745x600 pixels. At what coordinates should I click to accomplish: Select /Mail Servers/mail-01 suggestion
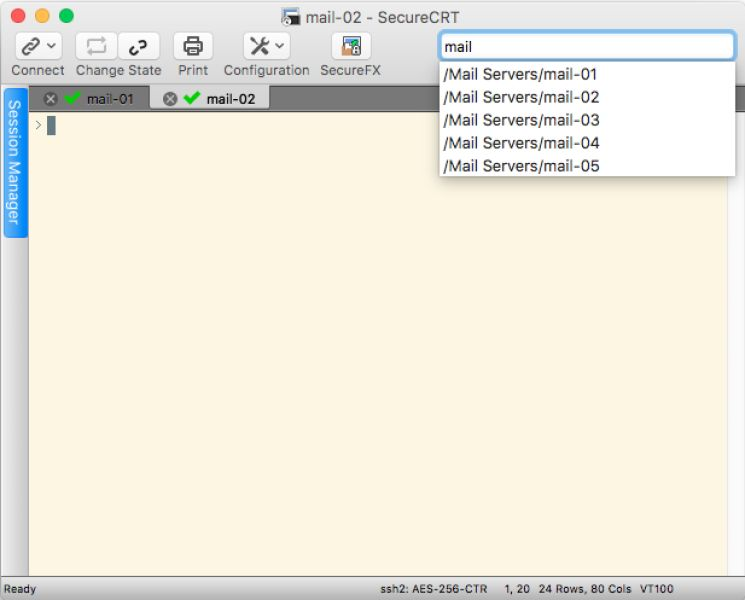point(587,74)
